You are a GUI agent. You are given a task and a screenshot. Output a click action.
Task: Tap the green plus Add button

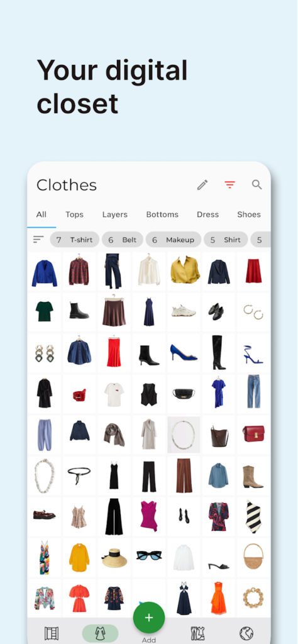click(x=149, y=618)
